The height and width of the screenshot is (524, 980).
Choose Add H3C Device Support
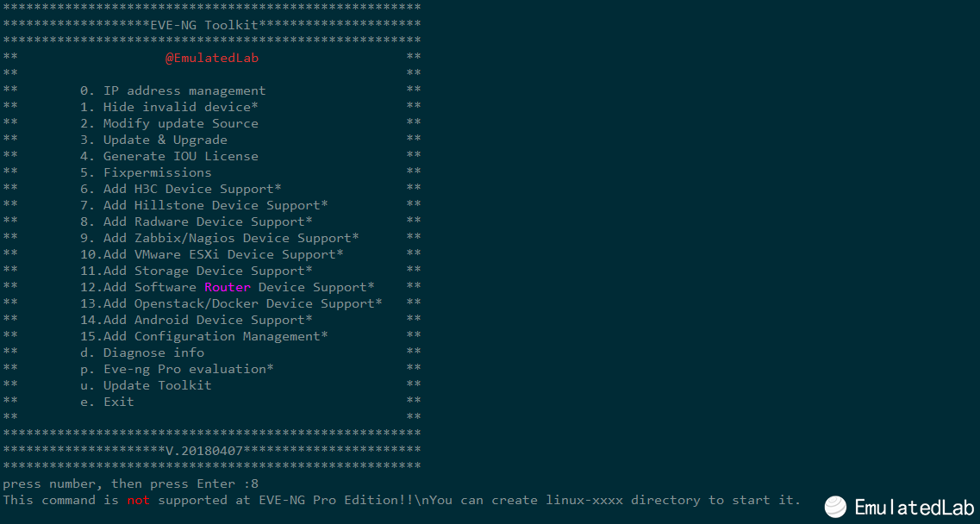pyautogui.click(x=181, y=189)
